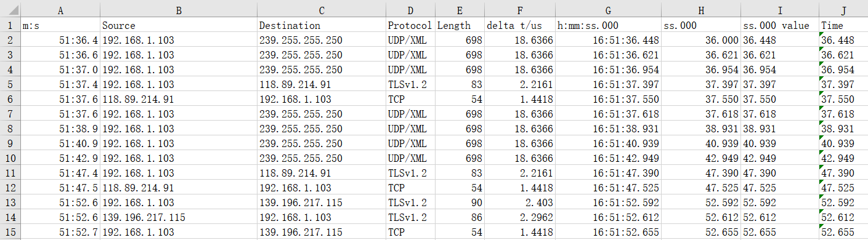Select delta cell 2.403

[520, 202]
